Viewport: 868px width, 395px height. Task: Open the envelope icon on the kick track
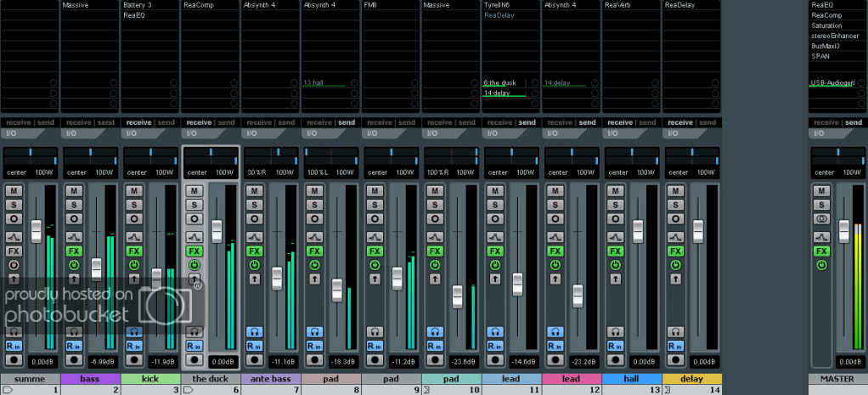point(134,237)
